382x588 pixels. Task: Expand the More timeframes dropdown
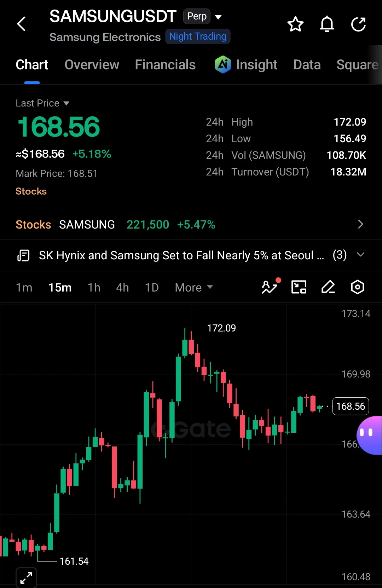coord(194,287)
